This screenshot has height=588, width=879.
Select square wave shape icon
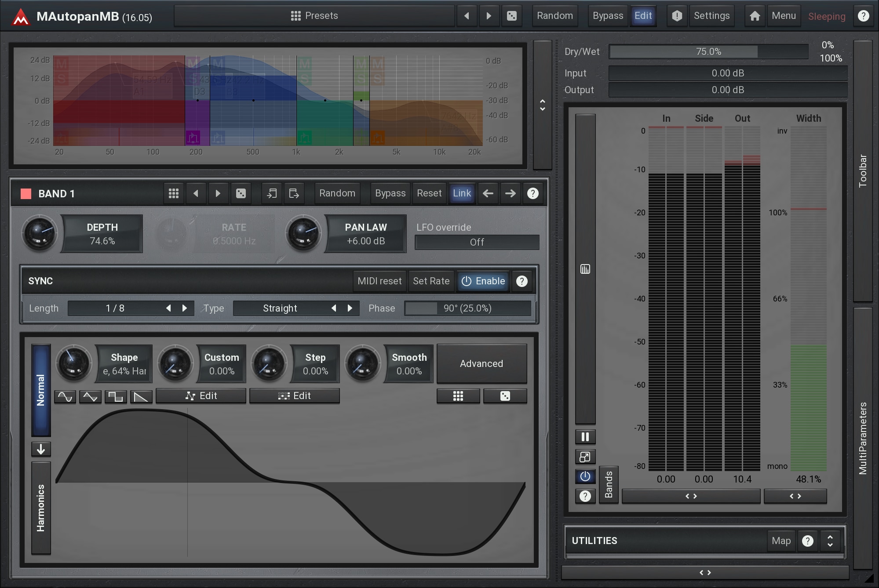tap(116, 397)
